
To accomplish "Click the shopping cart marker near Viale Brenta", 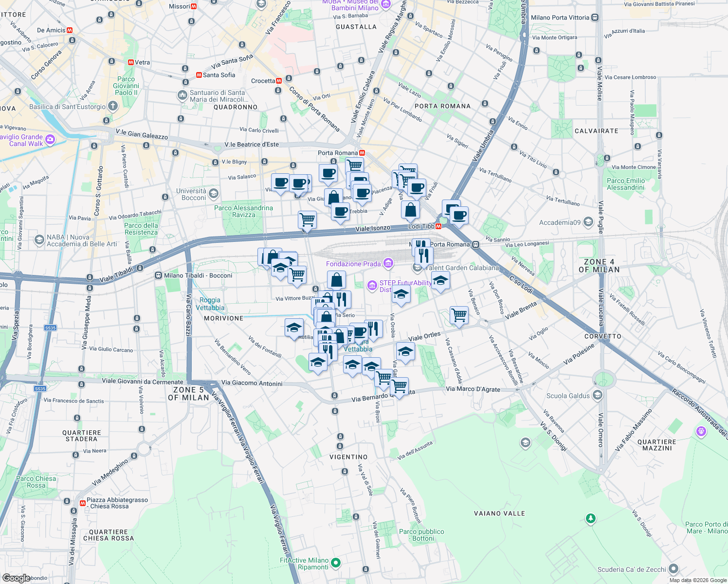I will [458, 314].
